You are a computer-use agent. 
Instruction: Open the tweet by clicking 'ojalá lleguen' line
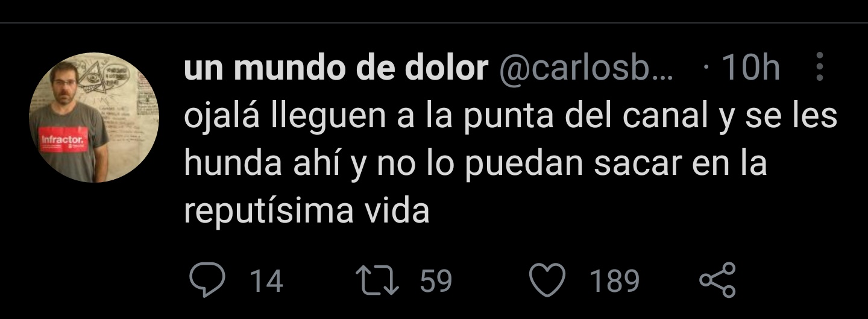[511, 116]
